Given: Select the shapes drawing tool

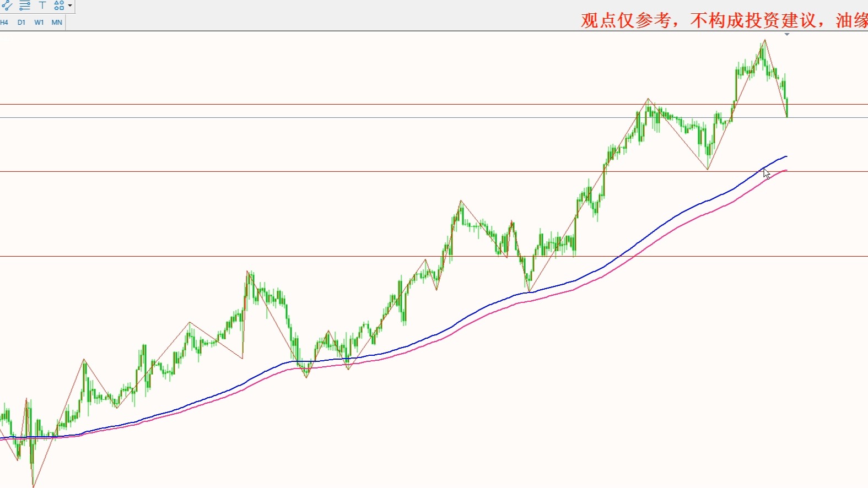Looking at the screenshot, I should pyautogui.click(x=59, y=6).
